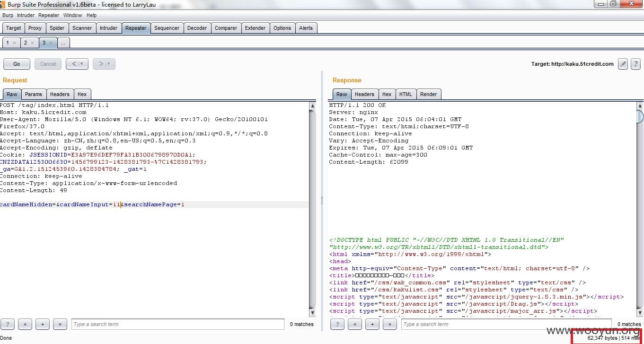The height and width of the screenshot is (344, 644).
Task: Switch to the Sequencer tab
Action: (x=167, y=28)
